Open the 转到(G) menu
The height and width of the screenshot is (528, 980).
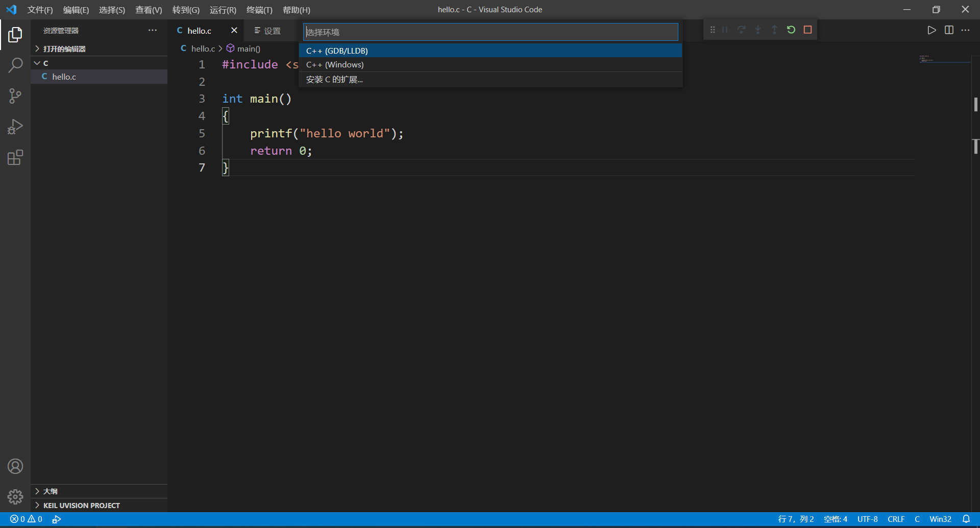[186, 10]
